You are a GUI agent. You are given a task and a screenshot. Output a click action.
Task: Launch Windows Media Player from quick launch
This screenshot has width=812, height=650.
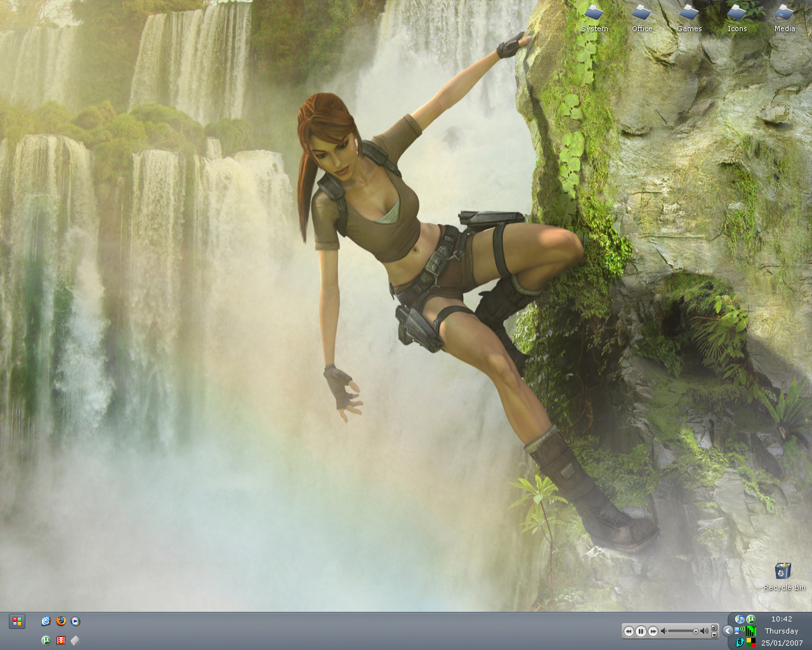pyautogui.click(x=75, y=621)
